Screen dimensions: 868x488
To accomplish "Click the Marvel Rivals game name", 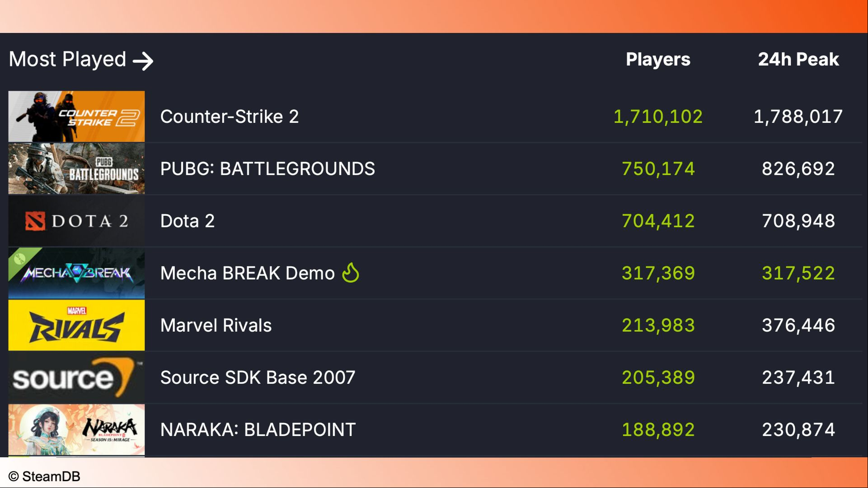I will [x=216, y=325].
